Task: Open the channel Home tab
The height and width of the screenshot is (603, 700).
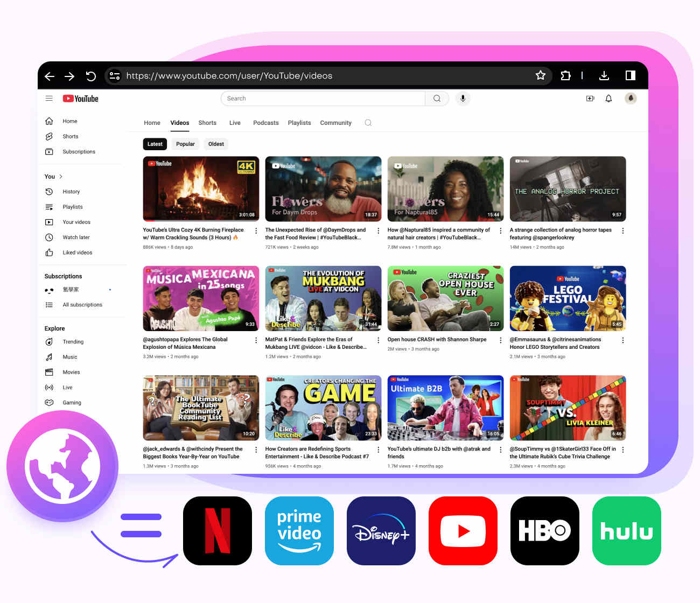Action: (x=152, y=123)
